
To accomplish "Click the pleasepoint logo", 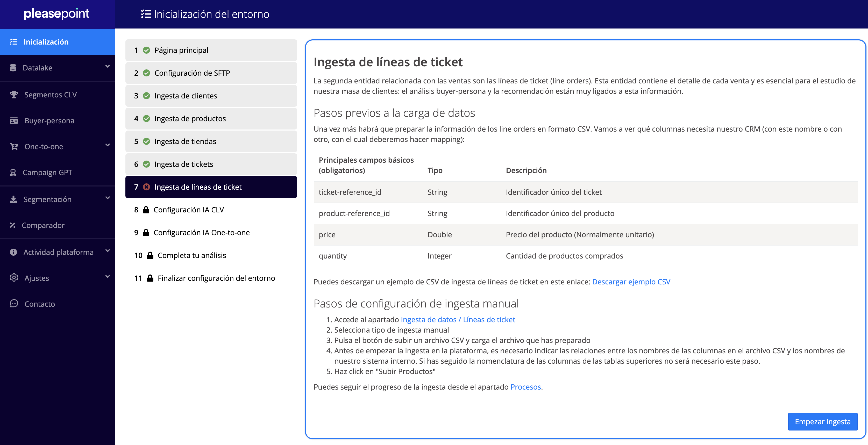I will [56, 14].
